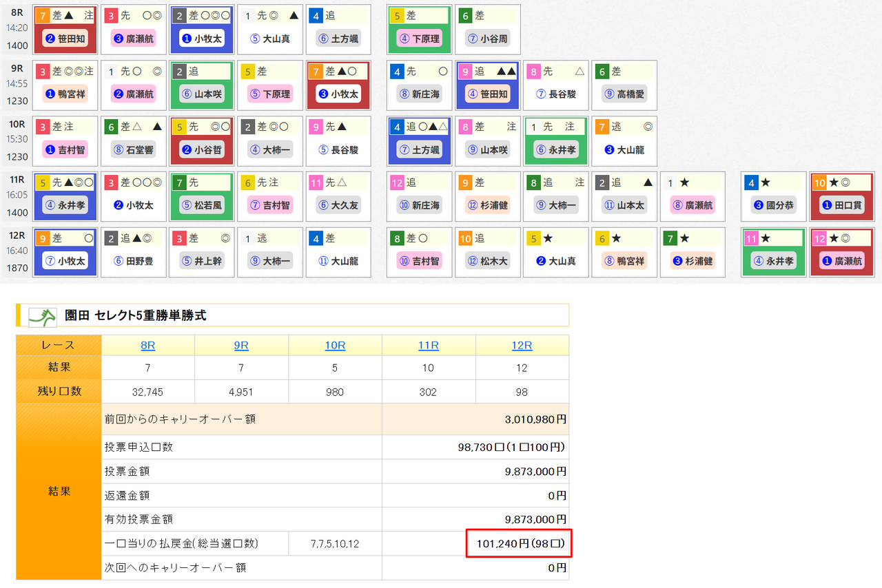Select the 前回からのキャリーオーバー額 label
The width and height of the screenshot is (882, 588).
(x=179, y=419)
